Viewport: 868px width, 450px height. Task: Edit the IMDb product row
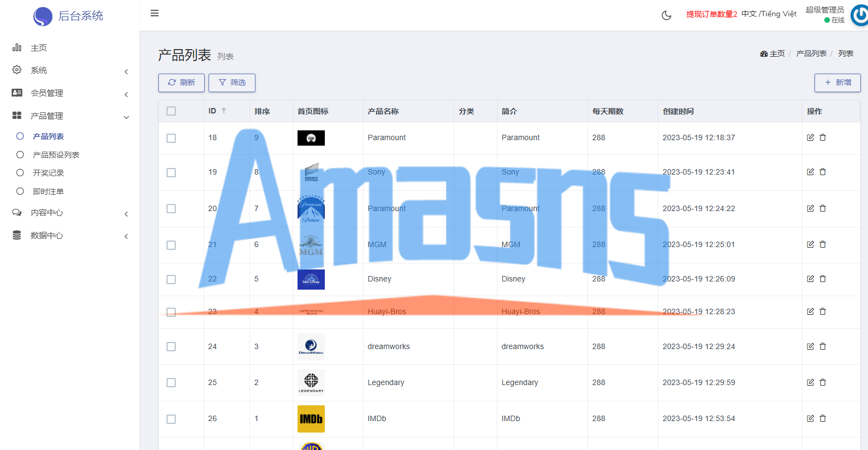(811, 418)
